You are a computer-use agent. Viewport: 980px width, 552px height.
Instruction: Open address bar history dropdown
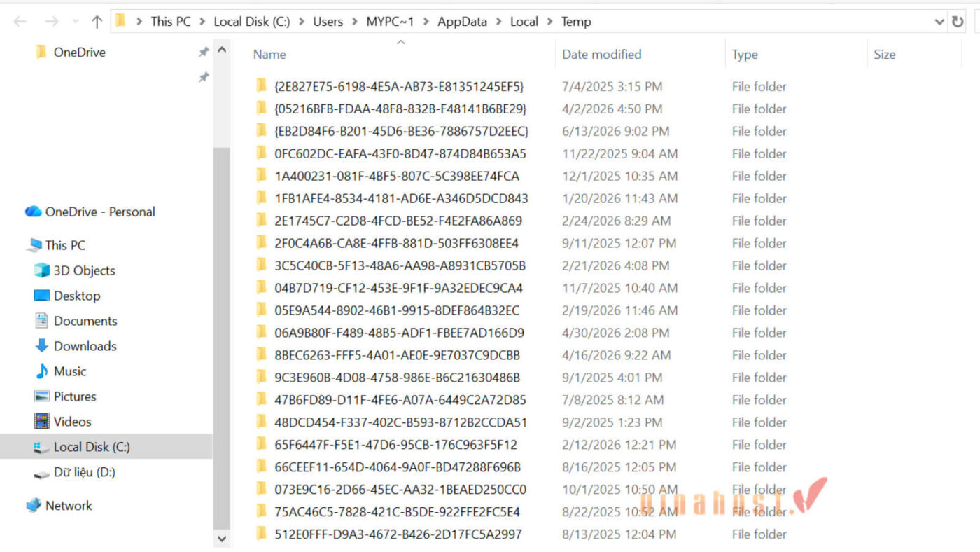tap(939, 22)
